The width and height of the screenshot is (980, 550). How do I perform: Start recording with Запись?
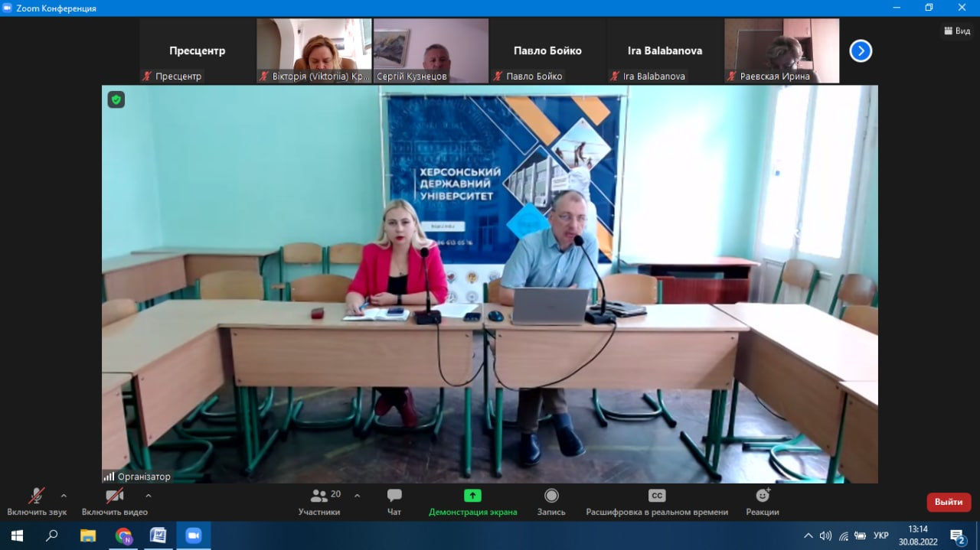click(x=551, y=501)
